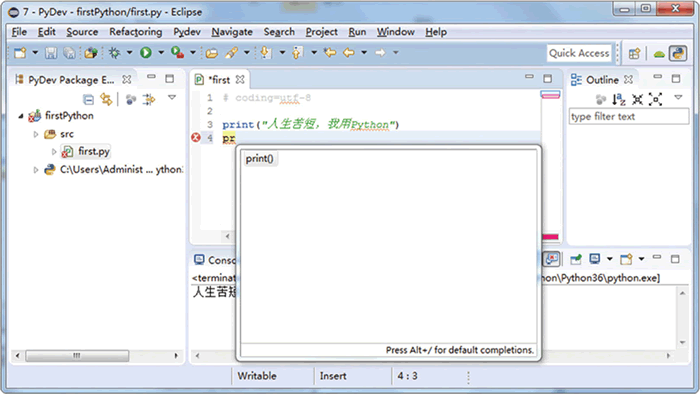Expand the src folder node
Image resolution: width=700 pixels, height=394 pixels.
tap(36, 134)
